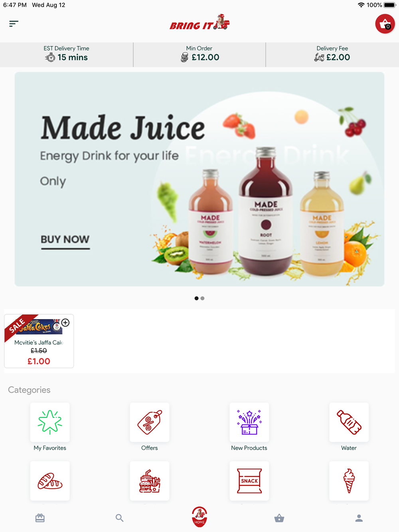Switch to the second banner slide dot
This screenshot has height=532, width=399.
point(203,298)
